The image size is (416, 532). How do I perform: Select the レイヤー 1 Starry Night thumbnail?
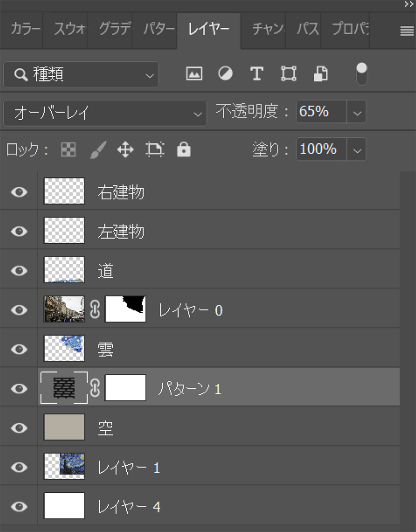[x=64, y=466]
